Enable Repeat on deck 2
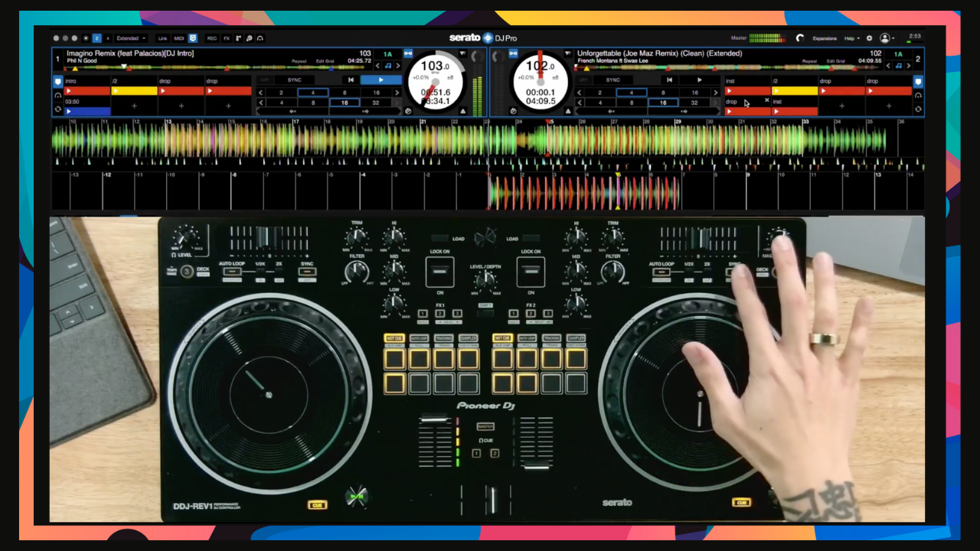This screenshot has width=980, height=551. [809, 61]
